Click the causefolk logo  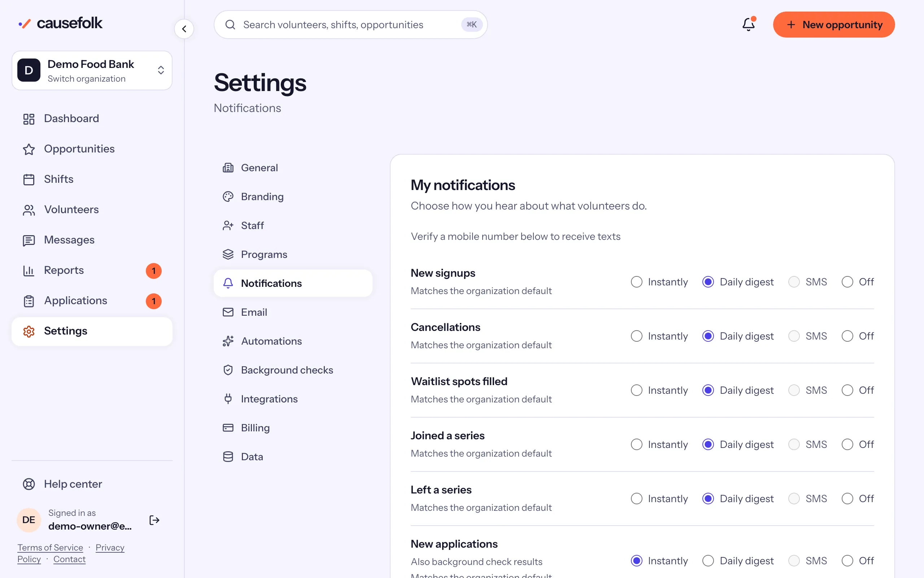(x=60, y=23)
